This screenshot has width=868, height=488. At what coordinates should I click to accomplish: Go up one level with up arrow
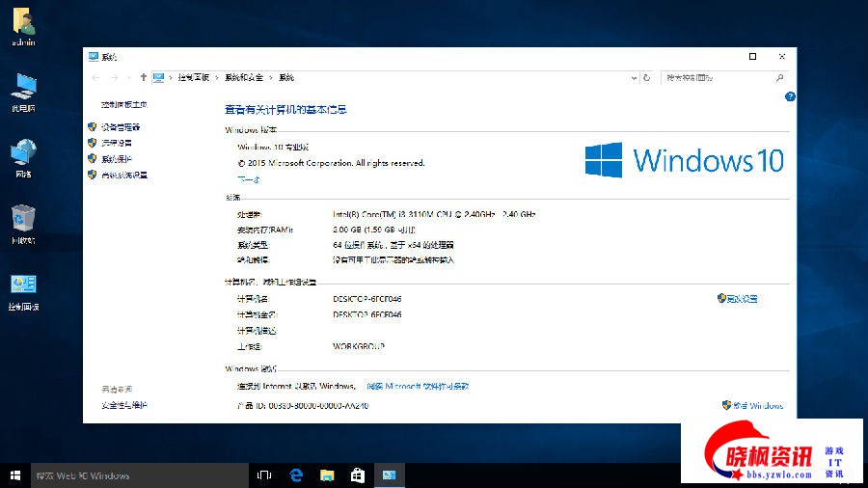[144, 77]
